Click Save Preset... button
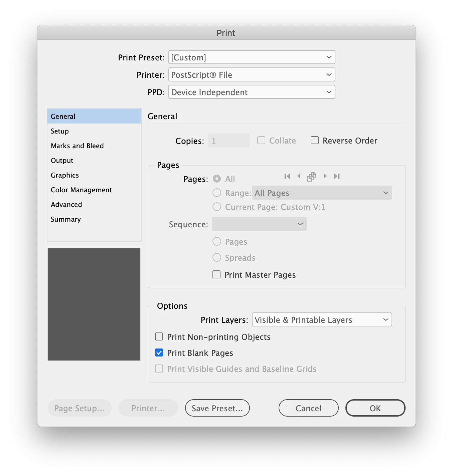 [217, 408]
